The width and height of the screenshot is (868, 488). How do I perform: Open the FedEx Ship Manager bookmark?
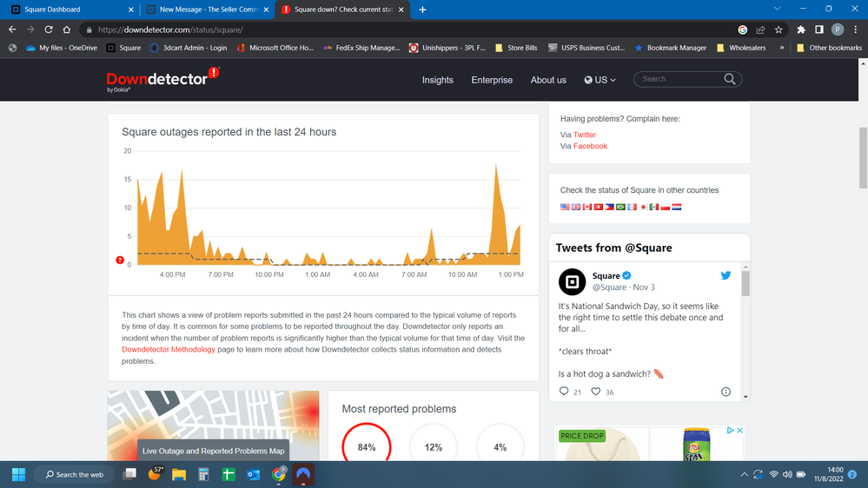point(361,48)
